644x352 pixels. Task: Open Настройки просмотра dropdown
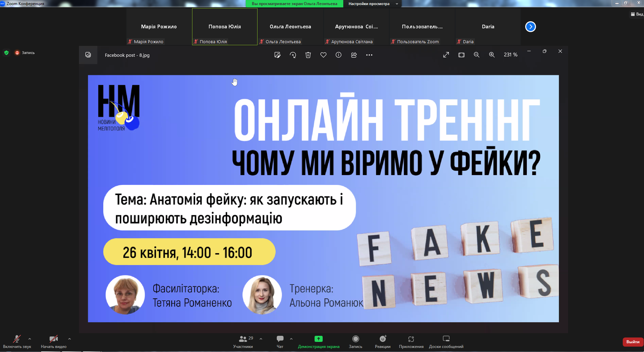pyautogui.click(x=370, y=4)
